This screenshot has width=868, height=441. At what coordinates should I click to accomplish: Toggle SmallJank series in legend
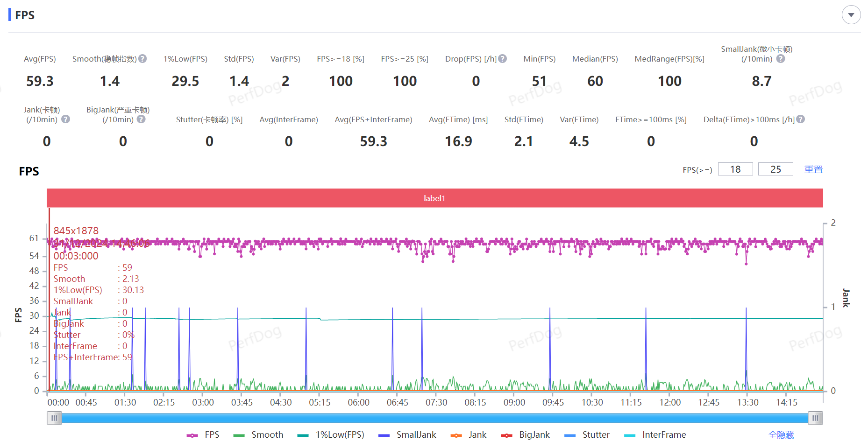(407, 435)
